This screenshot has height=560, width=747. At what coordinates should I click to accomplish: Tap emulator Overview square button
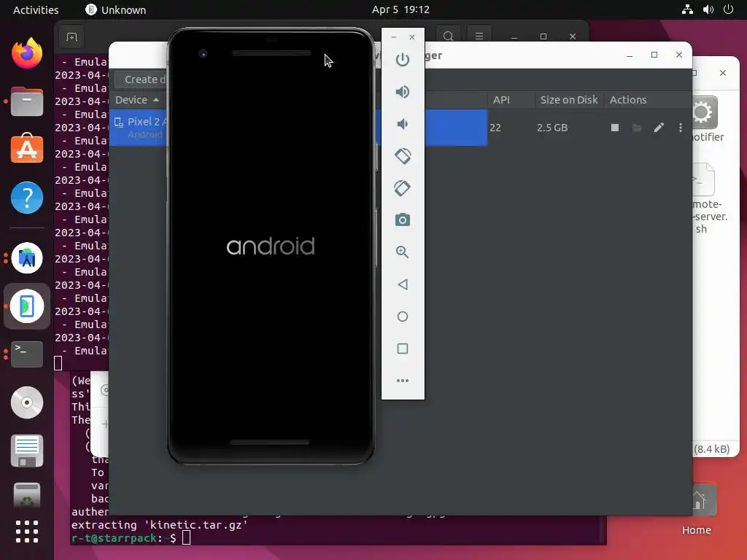point(403,349)
